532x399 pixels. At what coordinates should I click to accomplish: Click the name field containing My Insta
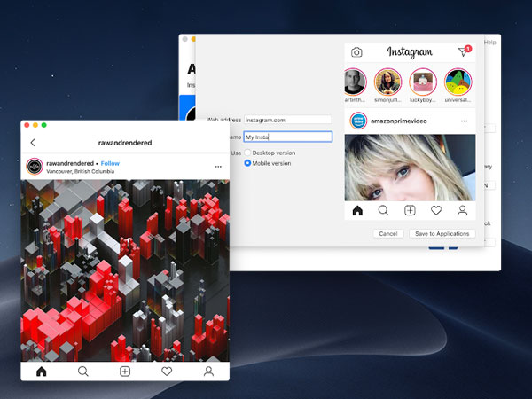pos(287,137)
